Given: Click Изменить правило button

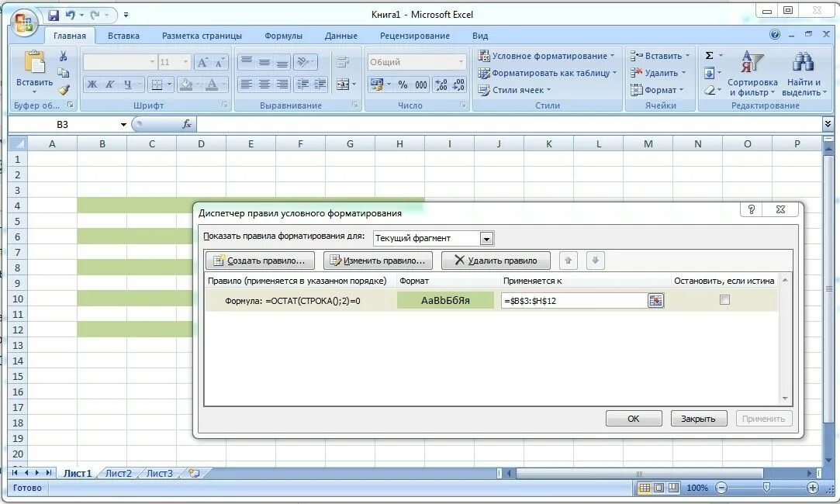Looking at the screenshot, I should (x=378, y=261).
